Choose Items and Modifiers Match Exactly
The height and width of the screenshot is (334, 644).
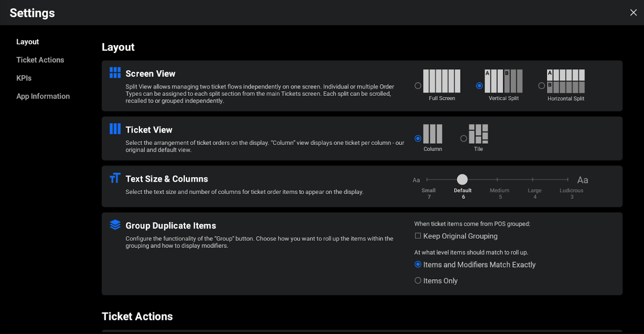click(x=418, y=264)
